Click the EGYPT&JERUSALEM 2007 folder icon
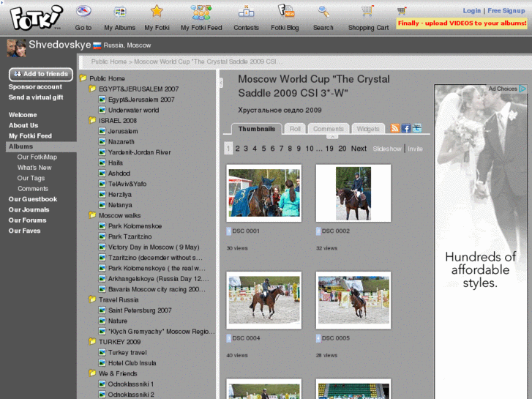 [92, 89]
